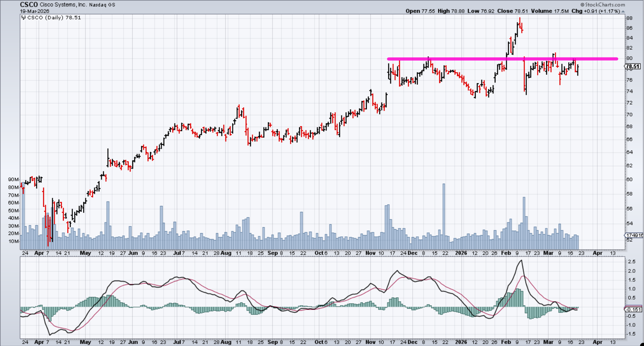
Task: Click the 60 price axis label
Action: (629, 179)
